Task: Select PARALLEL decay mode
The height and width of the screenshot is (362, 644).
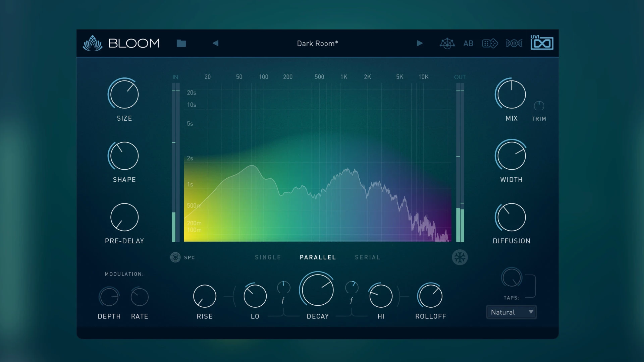Action: point(318,257)
